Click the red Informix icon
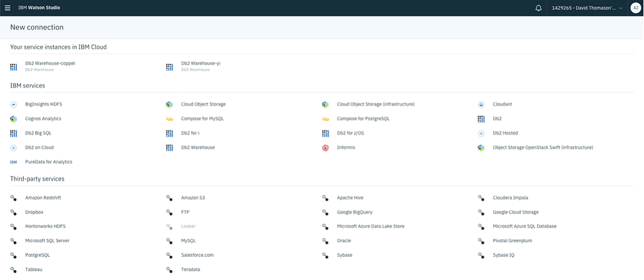The image size is (644, 280). pyautogui.click(x=325, y=148)
